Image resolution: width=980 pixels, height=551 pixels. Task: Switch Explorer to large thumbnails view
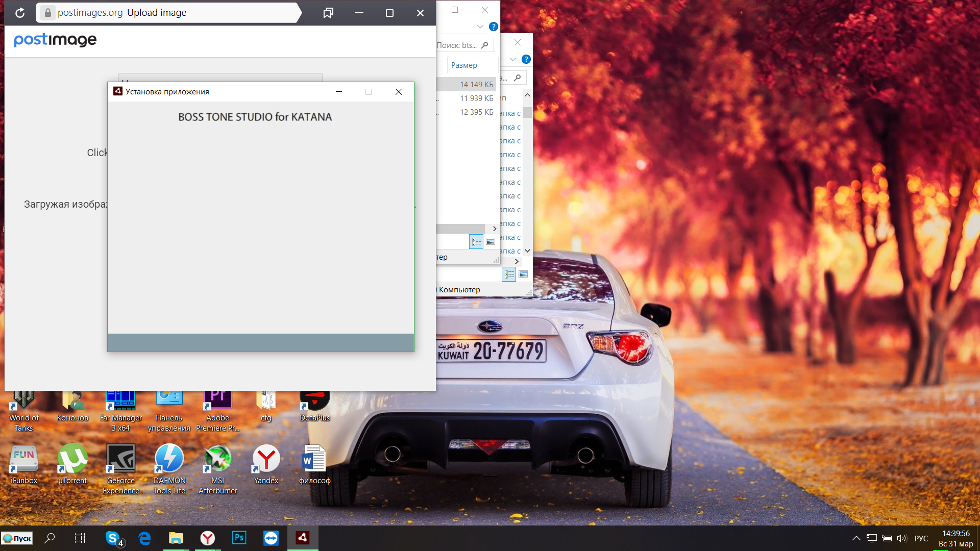coord(491,242)
